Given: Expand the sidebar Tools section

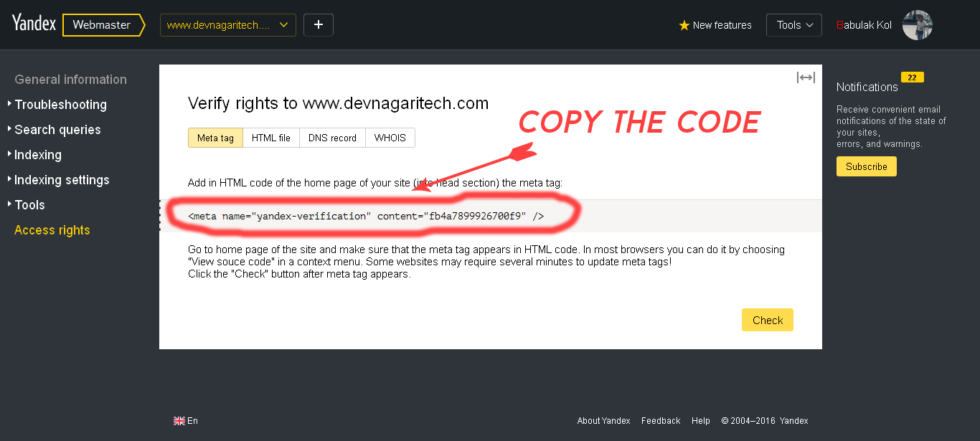Looking at the screenshot, I should [29, 205].
